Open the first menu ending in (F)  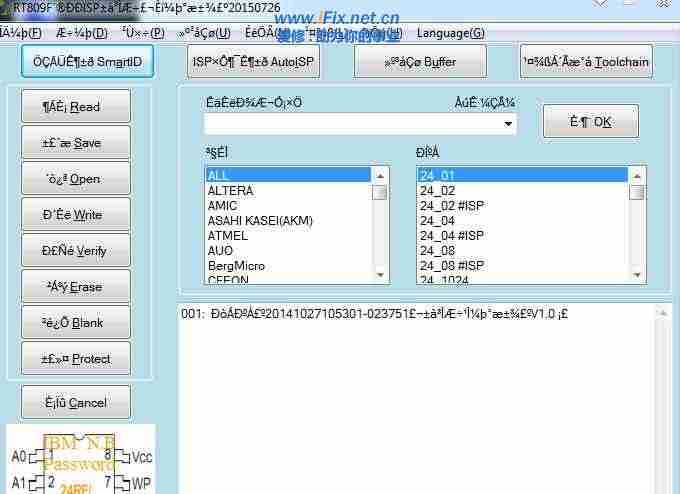coord(20,33)
